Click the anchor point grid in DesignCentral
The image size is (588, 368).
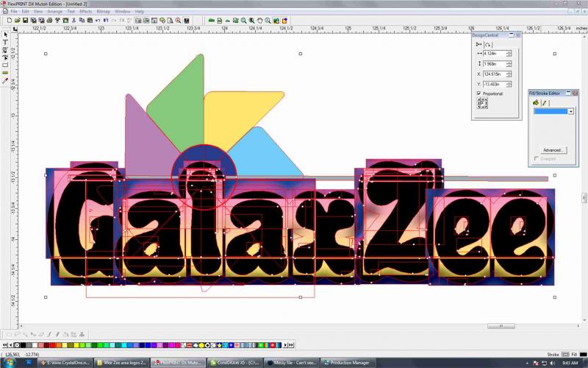(482, 103)
